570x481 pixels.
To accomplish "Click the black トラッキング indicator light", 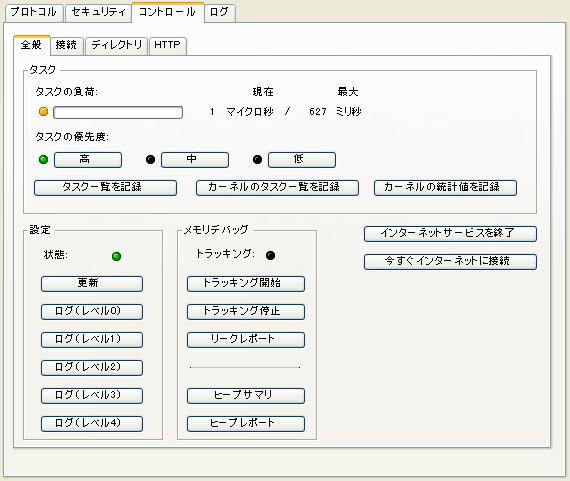I will (x=270, y=255).
